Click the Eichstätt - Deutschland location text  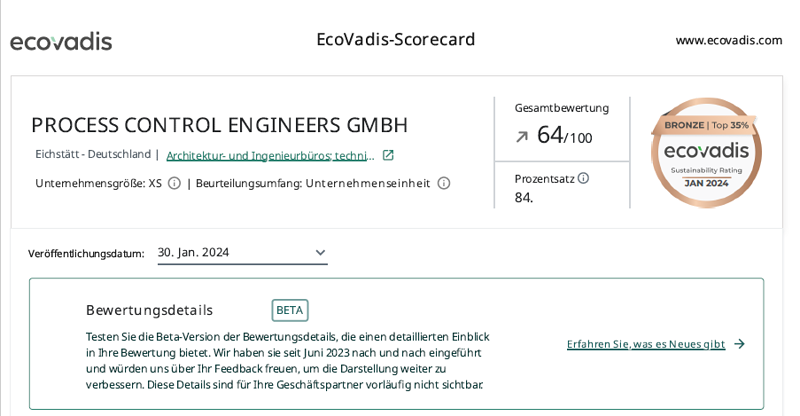tap(93, 154)
